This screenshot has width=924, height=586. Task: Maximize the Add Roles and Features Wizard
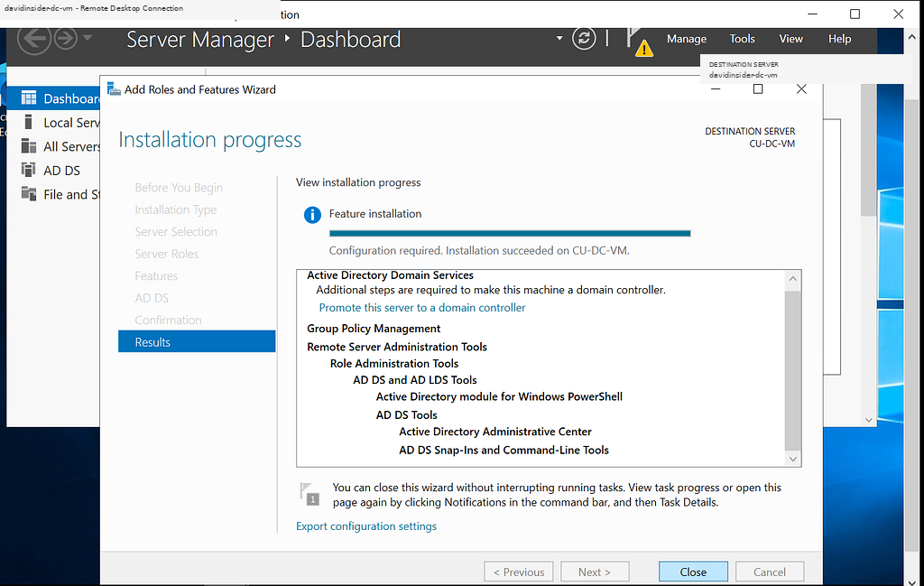(758, 89)
